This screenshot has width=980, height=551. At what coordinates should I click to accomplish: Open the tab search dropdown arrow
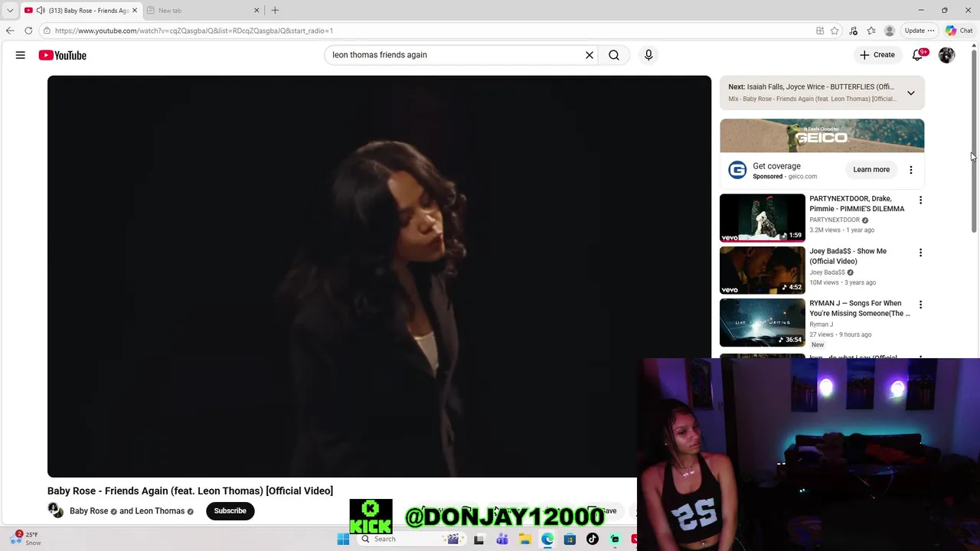tap(10, 10)
